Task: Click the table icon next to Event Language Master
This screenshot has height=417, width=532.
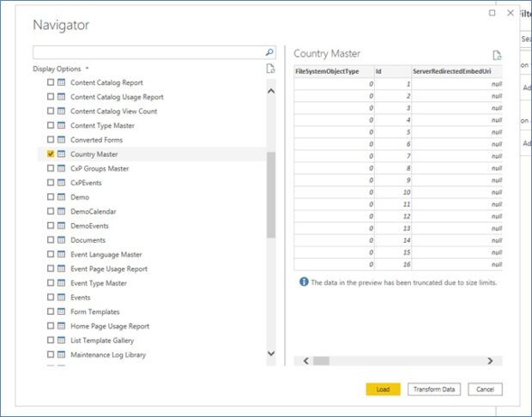Action: tap(62, 255)
